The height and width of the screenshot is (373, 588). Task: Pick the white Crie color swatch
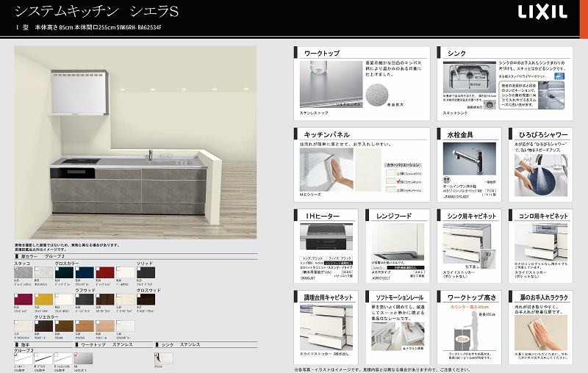coord(125,326)
